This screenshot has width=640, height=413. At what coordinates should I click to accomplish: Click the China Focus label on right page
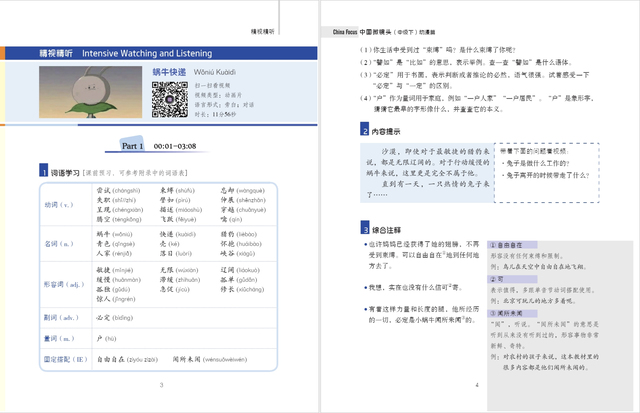click(x=345, y=32)
